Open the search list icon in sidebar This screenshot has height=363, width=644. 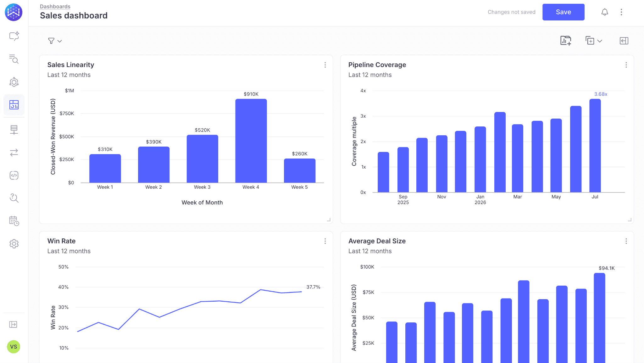coord(14,59)
